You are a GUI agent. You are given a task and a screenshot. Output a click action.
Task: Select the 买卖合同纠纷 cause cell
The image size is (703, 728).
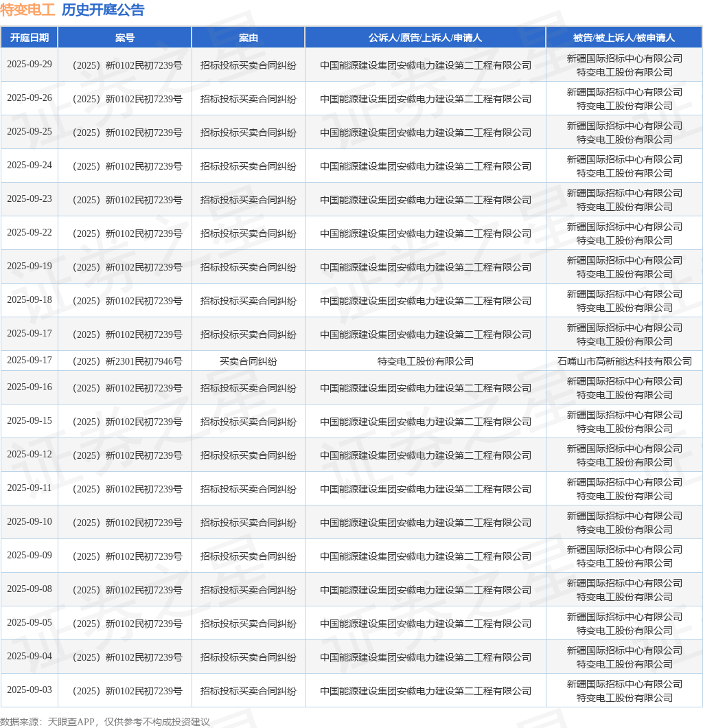(x=249, y=361)
